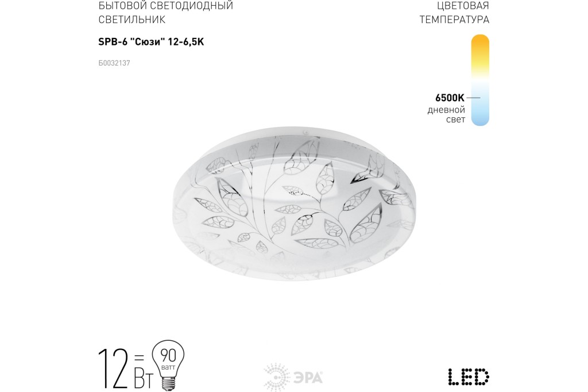
Task: Click the dotted sunburst of ЭРА logo
Action: click(x=277, y=377)
